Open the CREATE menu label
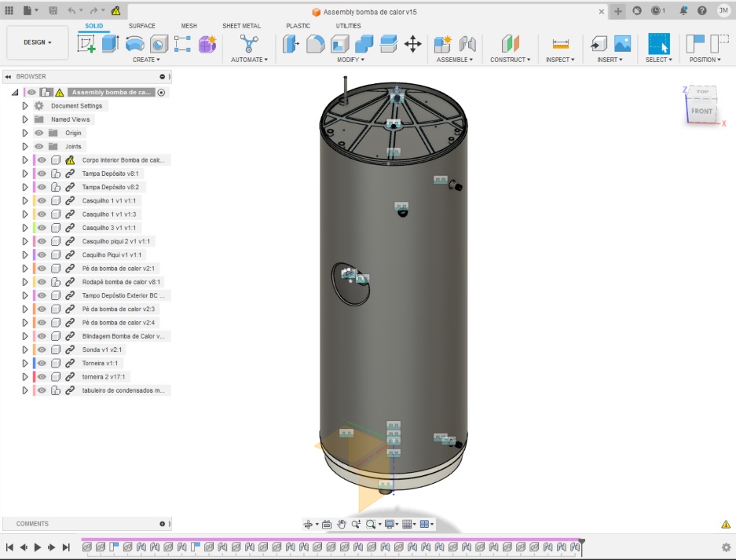736x560 pixels. (145, 60)
